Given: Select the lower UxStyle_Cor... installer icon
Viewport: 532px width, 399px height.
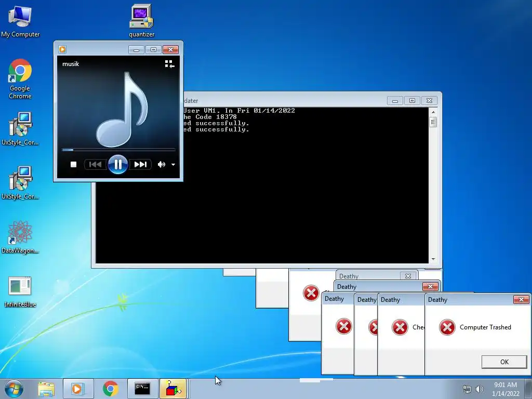Looking at the screenshot, I should [20, 183].
